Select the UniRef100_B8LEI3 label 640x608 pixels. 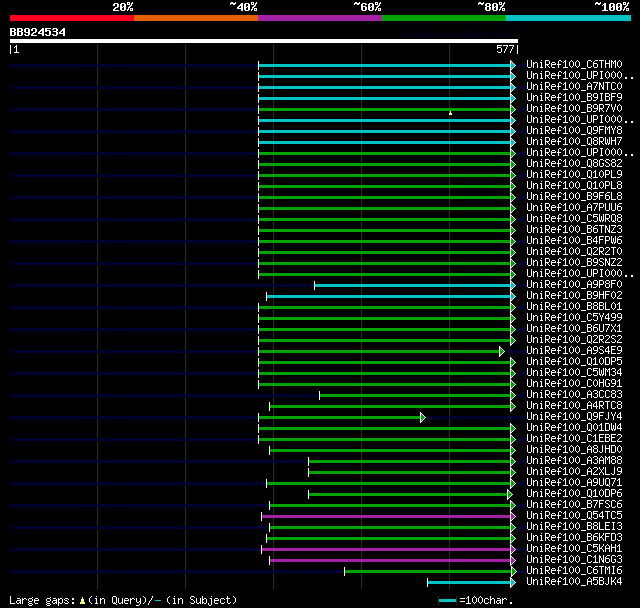click(574, 527)
